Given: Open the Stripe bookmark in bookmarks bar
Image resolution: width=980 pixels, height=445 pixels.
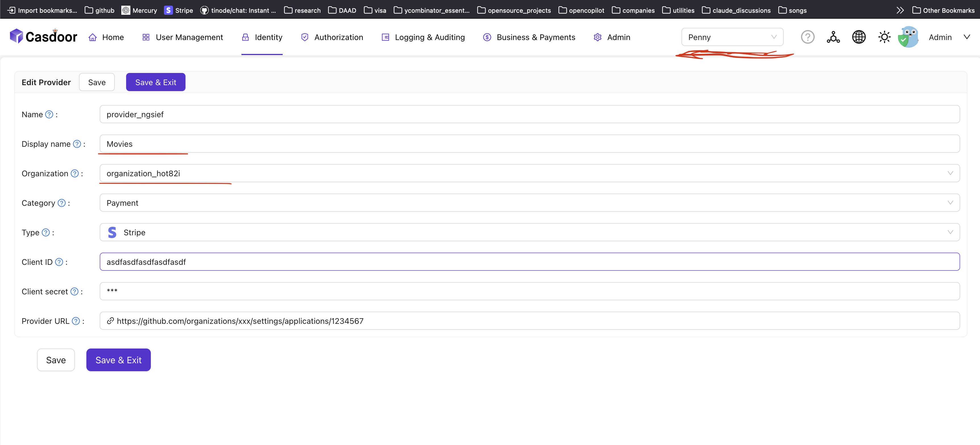Looking at the screenshot, I should tap(178, 10).
